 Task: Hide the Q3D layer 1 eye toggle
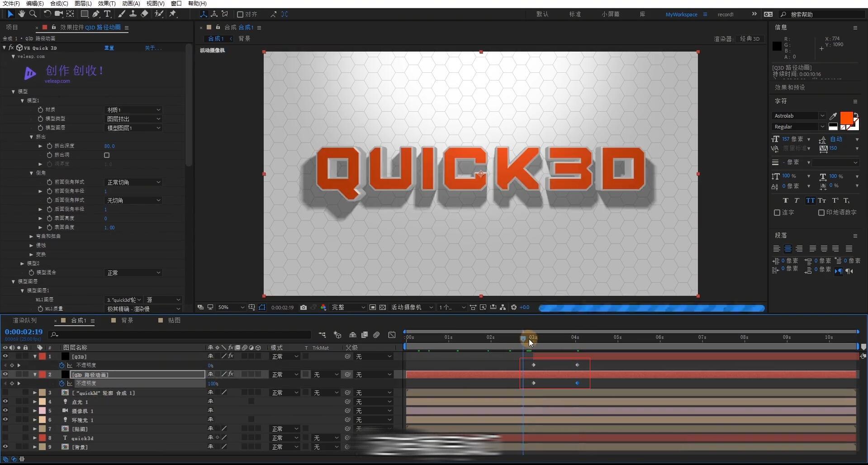coord(5,356)
